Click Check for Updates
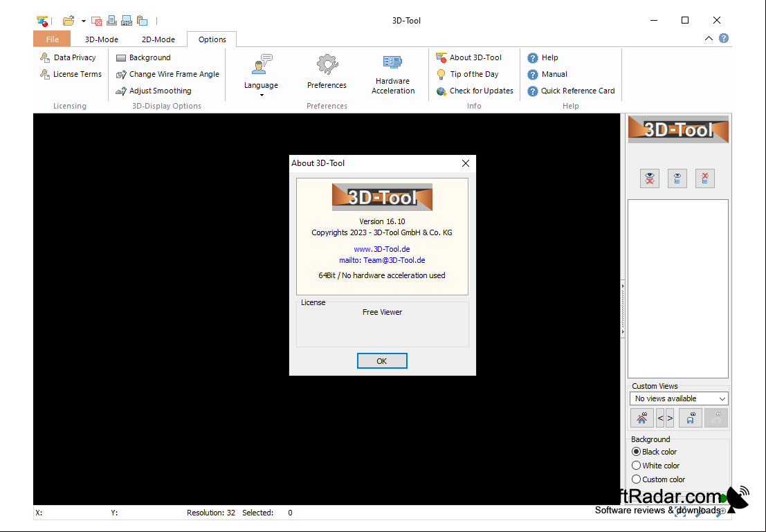Screen dimensions: 766x532 coord(475,91)
